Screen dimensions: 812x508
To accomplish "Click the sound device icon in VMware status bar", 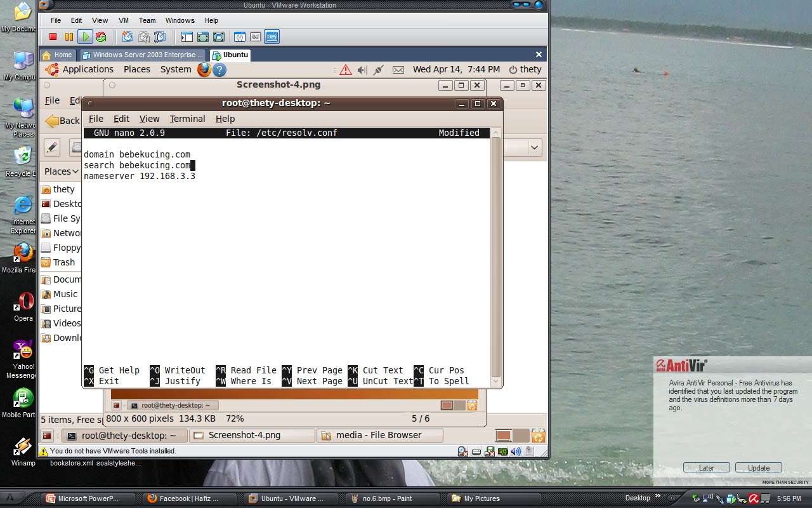I will coord(516,451).
